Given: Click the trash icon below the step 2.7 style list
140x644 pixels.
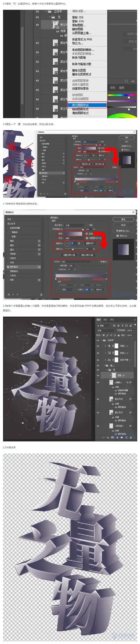Looking at the screenshot, I should 41,295.
